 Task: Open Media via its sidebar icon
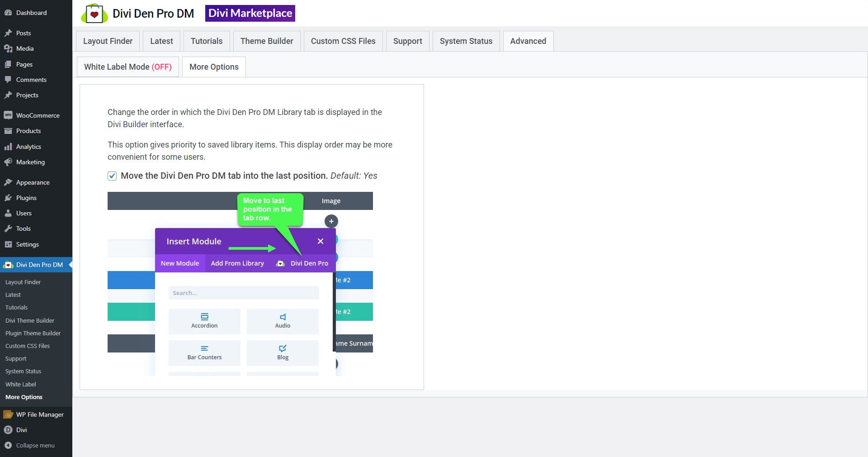[8, 48]
